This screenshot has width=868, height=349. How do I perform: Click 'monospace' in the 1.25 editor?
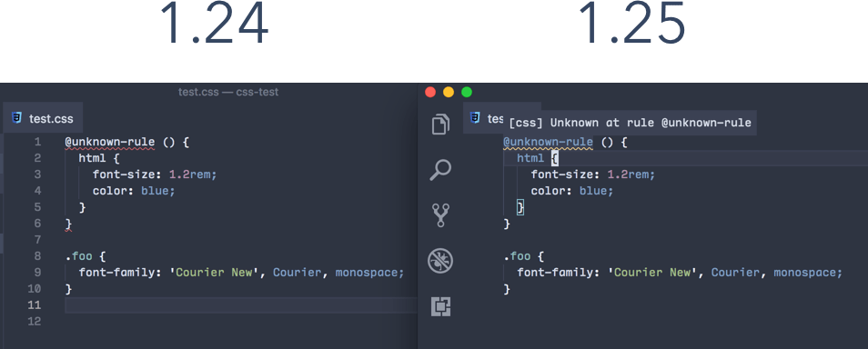[x=805, y=273]
